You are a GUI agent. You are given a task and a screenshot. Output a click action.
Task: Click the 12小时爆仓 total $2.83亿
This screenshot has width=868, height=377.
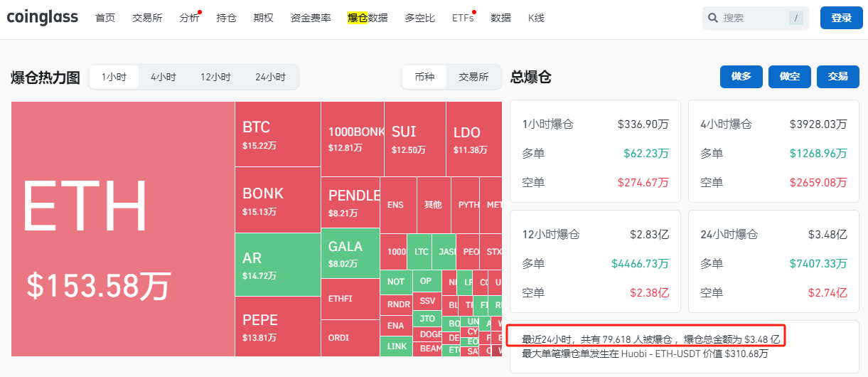650,234
